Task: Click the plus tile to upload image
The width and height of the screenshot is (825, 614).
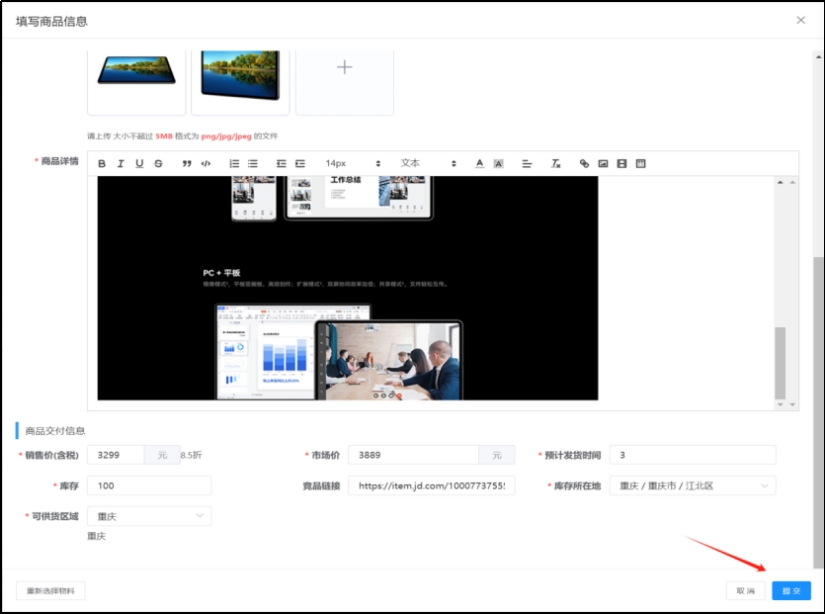Action: click(x=344, y=68)
